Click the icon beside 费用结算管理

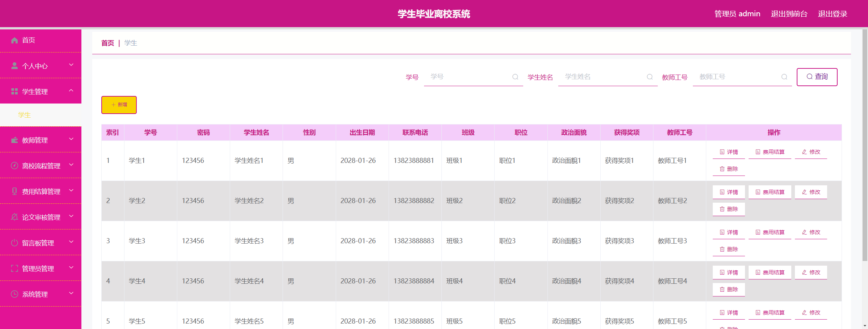(14, 191)
